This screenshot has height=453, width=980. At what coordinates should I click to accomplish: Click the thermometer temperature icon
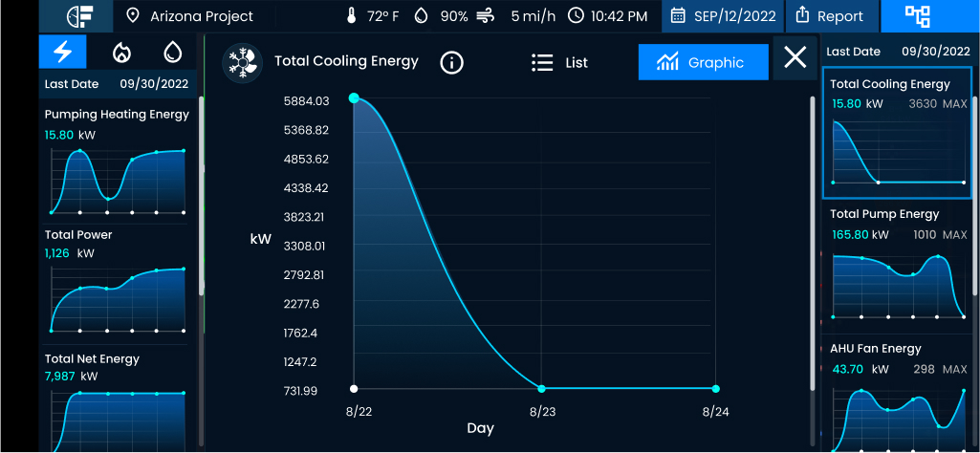tap(352, 16)
